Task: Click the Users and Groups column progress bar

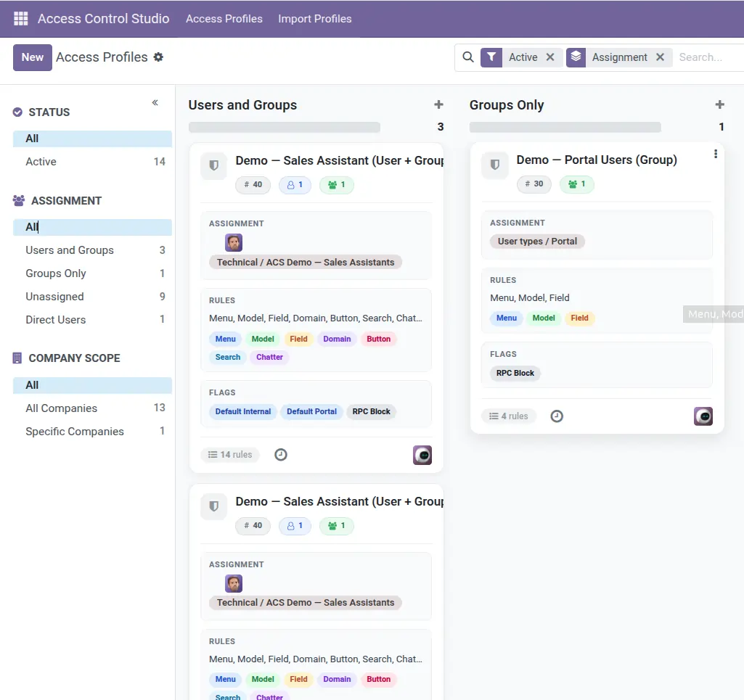Action: pyautogui.click(x=285, y=127)
